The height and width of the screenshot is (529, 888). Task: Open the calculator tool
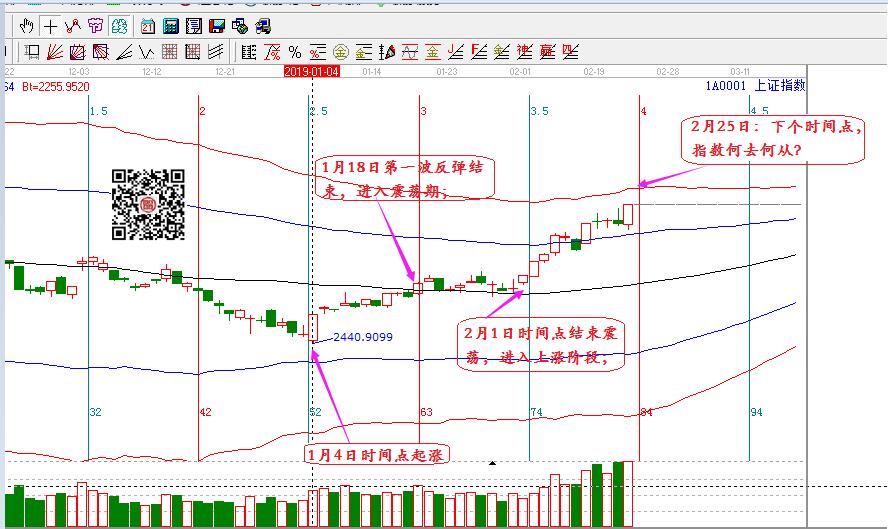pyautogui.click(x=171, y=25)
